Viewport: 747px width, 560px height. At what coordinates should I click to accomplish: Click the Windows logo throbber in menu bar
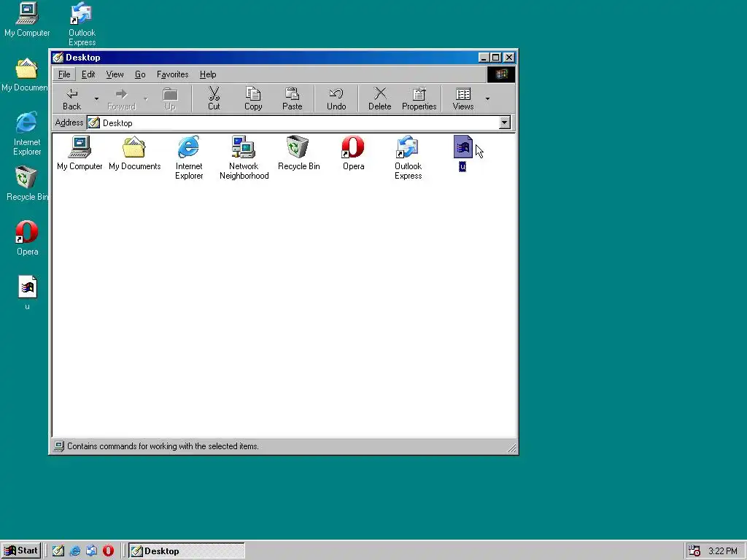[x=500, y=74]
